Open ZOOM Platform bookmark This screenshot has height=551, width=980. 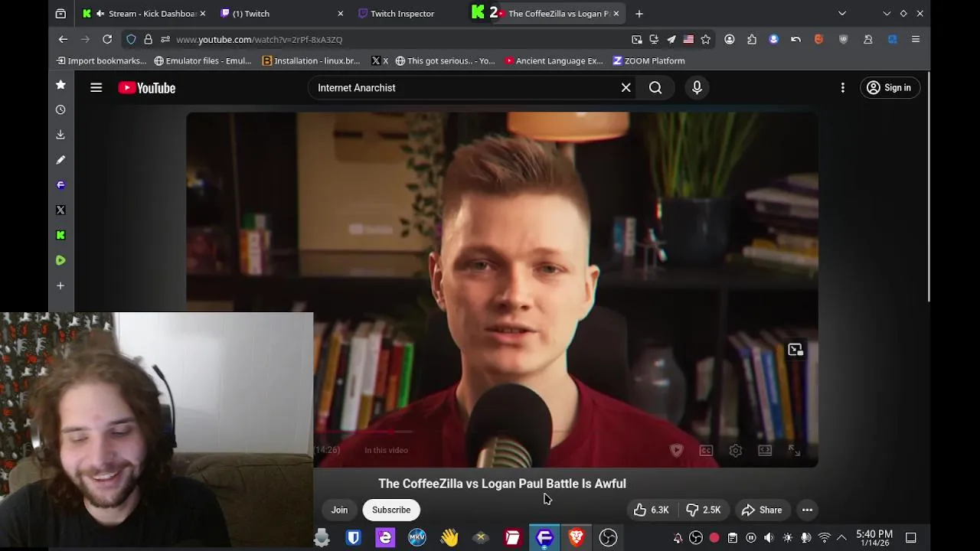click(x=648, y=60)
